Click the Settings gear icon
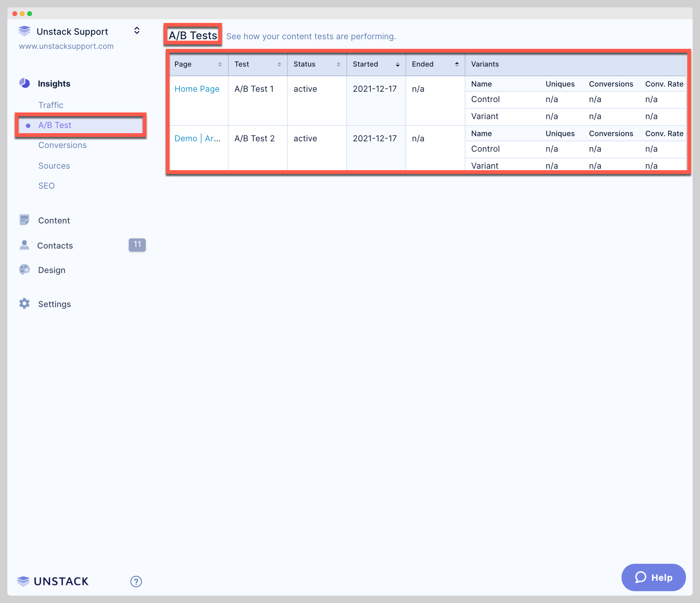This screenshot has height=603, width=700. (x=24, y=304)
